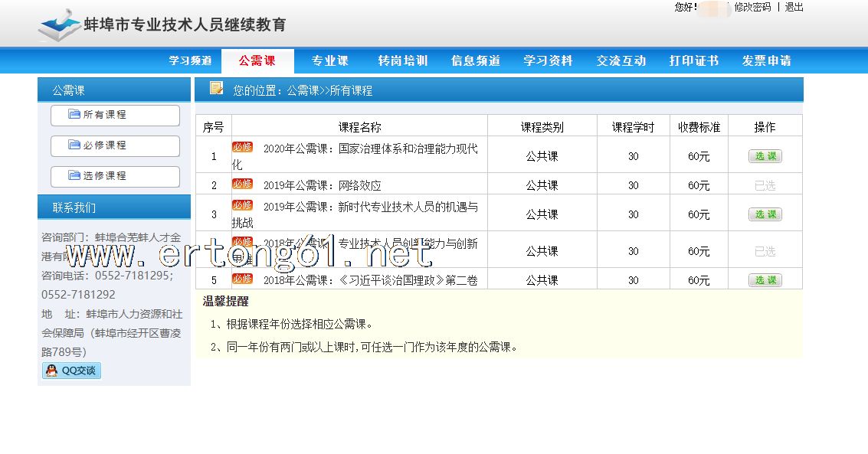Viewport: 868px width, 454px height.
Task: Click the site logo book icon
Action: 60,25
